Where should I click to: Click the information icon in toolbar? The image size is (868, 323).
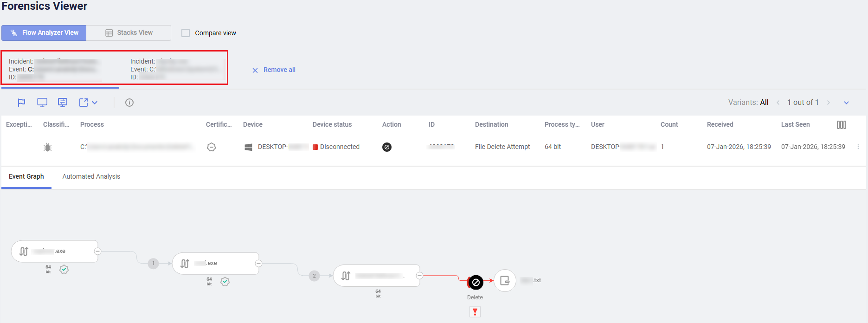point(129,103)
